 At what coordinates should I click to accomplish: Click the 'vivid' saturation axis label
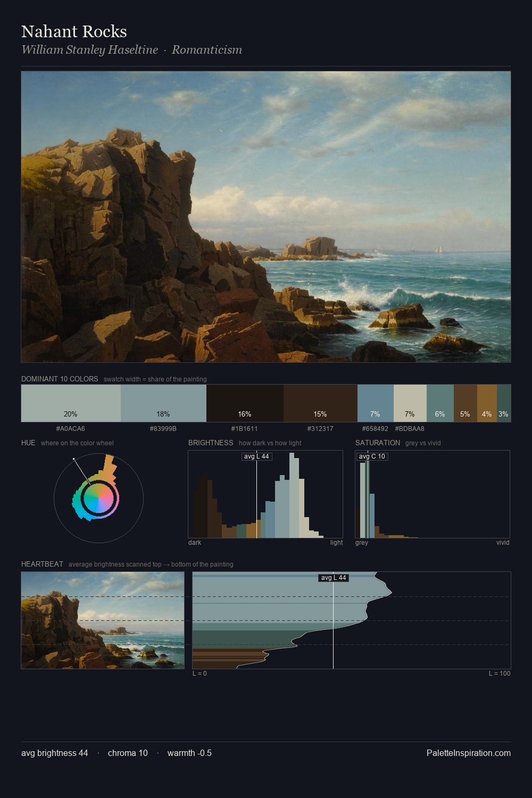click(x=503, y=543)
